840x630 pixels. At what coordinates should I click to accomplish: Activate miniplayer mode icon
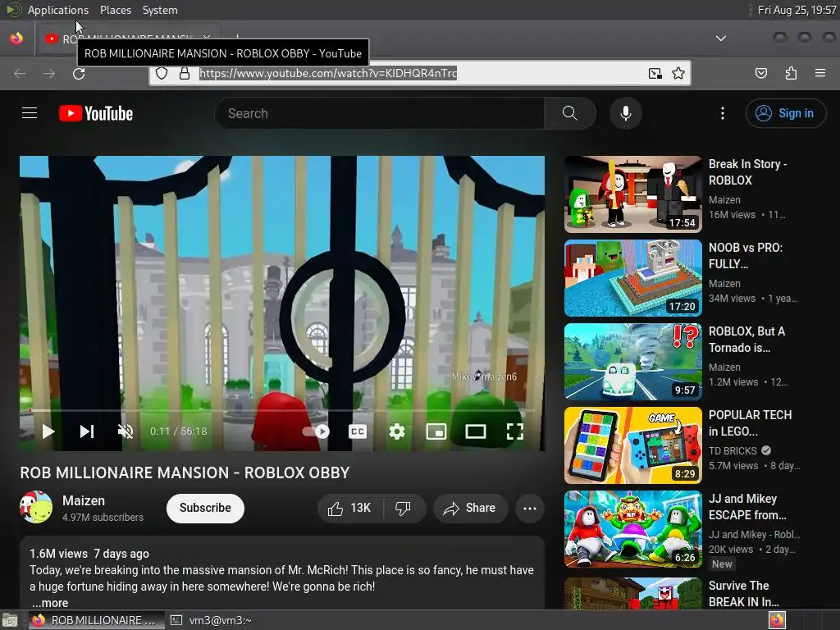pyautogui.click(x=436, y=431)
